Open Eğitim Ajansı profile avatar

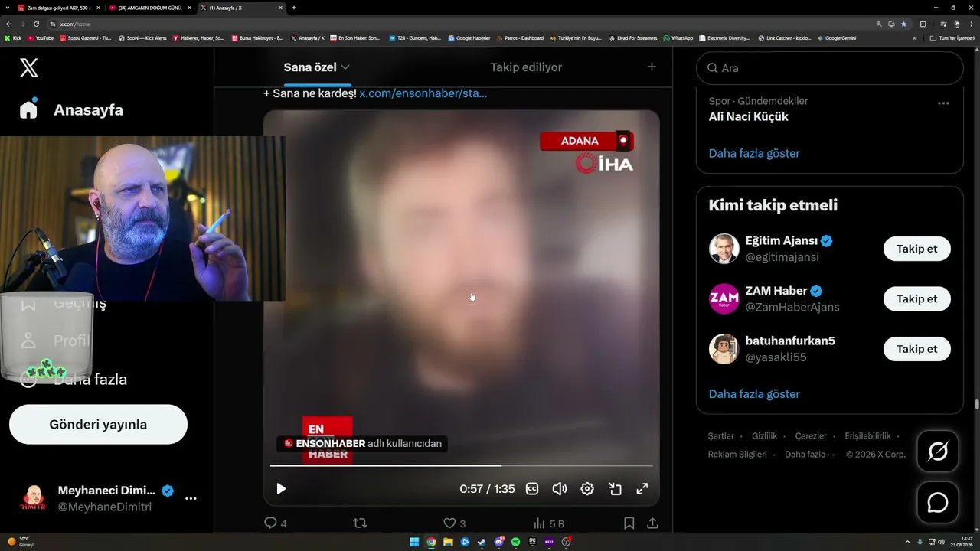pos(724,249)
